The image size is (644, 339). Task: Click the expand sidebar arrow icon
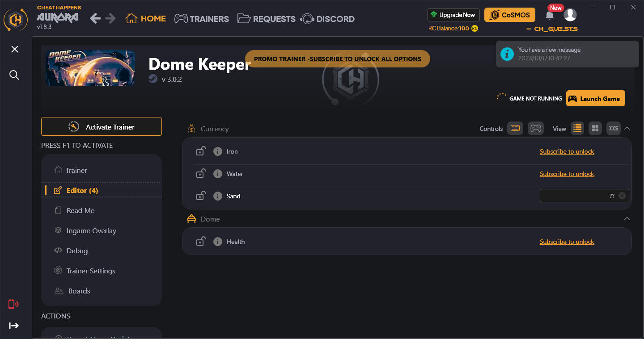(x=14, y=326)
